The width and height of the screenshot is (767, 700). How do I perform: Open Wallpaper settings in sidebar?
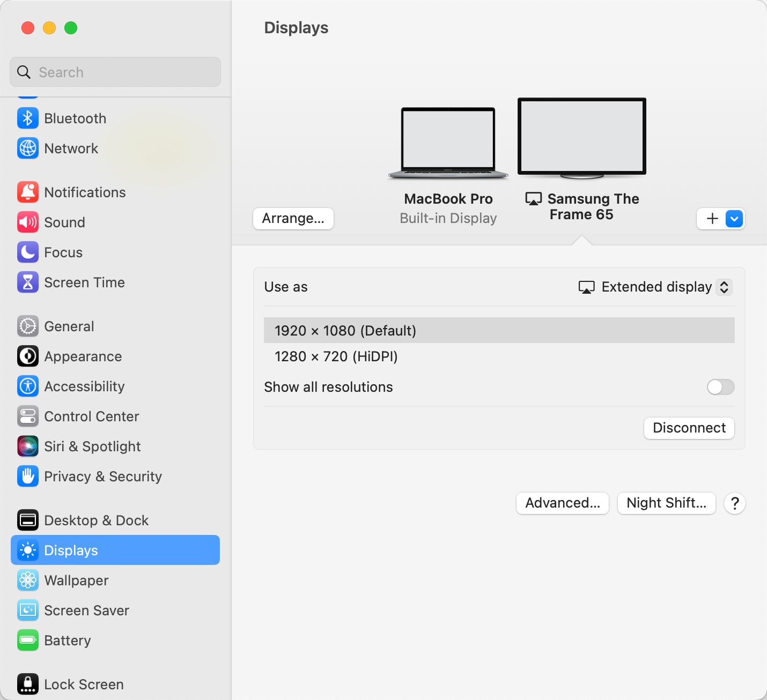[x=76, y=580]
